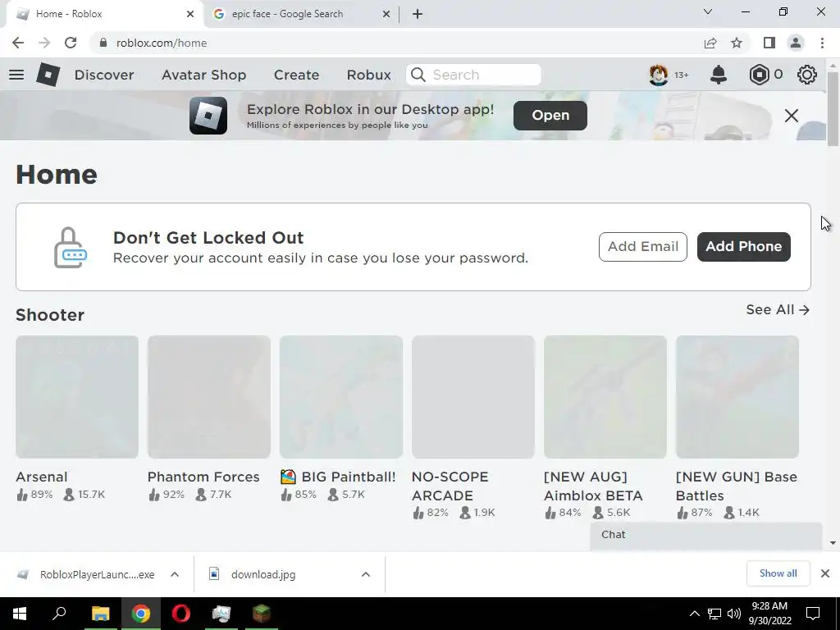Click the Roblox logo in navbar

[48, 75]
